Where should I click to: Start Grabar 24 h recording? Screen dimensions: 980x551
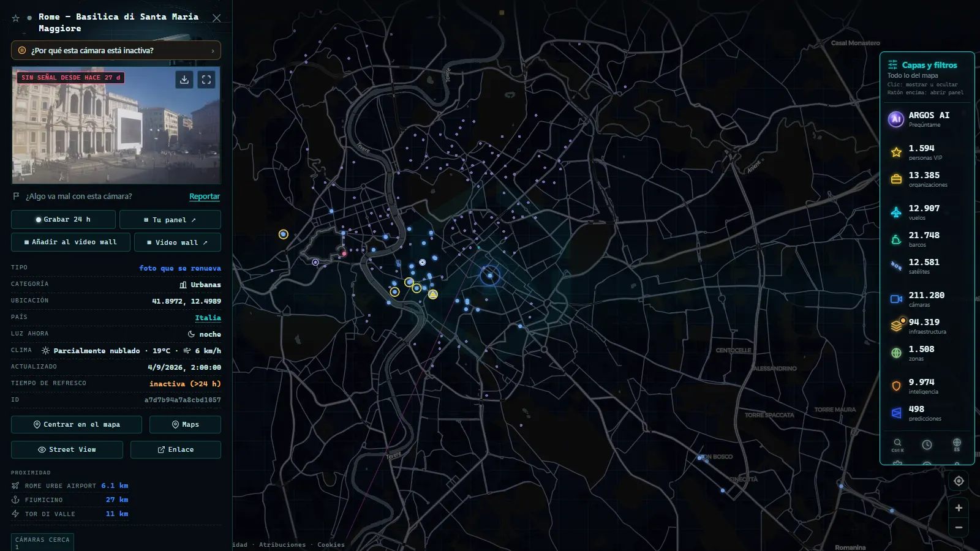[63, 219]
